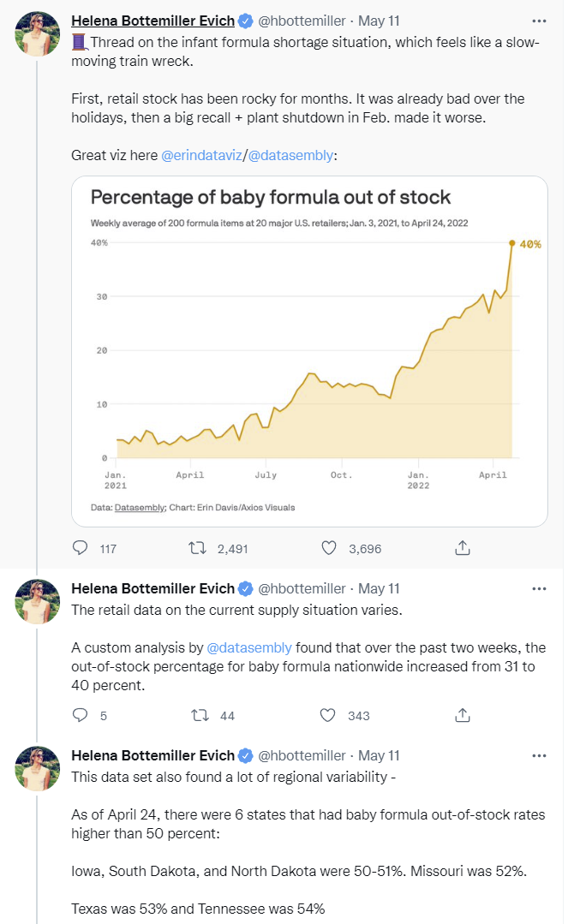Click the @hbottemiller handle on the second tweet
Image resolution: width=568 pixels, height=924 pixels.
tap(302, 588)
